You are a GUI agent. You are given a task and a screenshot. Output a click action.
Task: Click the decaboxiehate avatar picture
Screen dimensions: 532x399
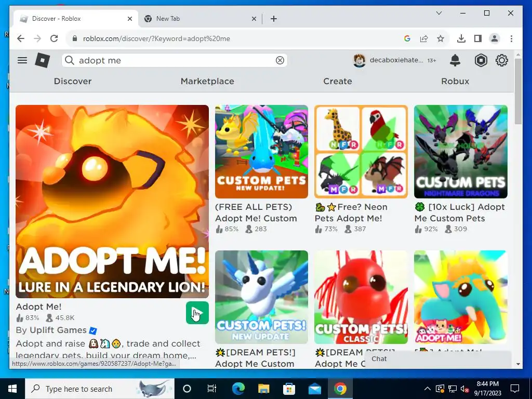pos(360,60)
